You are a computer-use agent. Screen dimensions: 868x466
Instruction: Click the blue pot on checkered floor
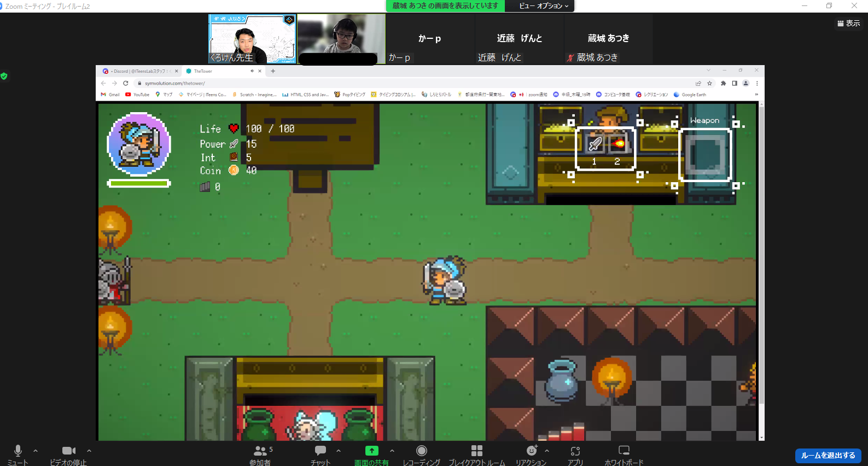pyautogui.click(x=562, y=381)
